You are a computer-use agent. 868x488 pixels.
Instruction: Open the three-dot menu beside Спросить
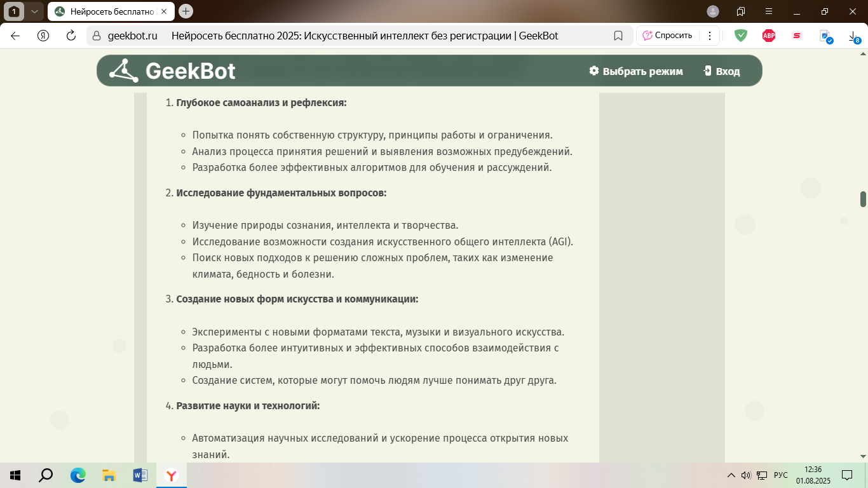[x=710, y=36]
